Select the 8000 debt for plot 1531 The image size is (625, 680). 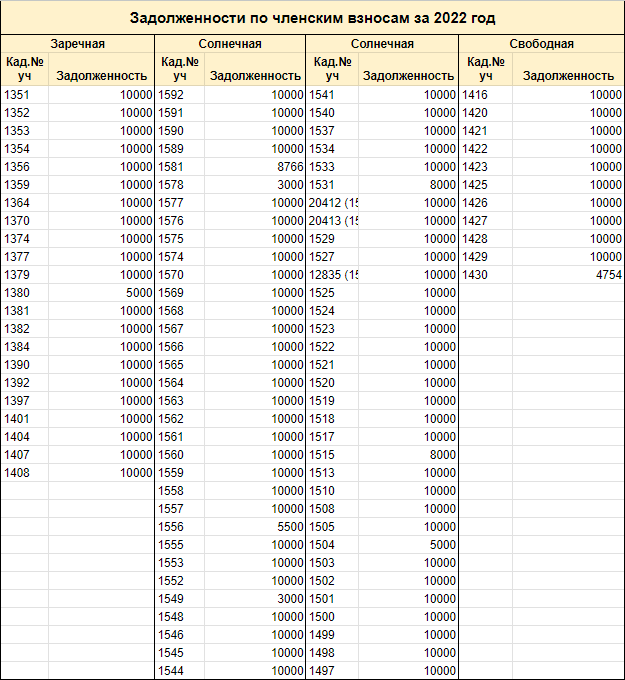(409, 185)
